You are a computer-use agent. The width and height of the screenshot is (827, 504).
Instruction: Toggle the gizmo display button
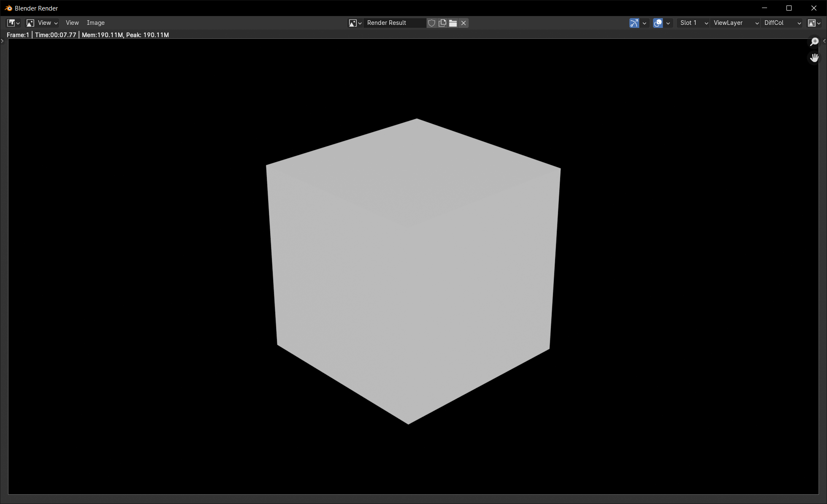[x=634, y=23]
